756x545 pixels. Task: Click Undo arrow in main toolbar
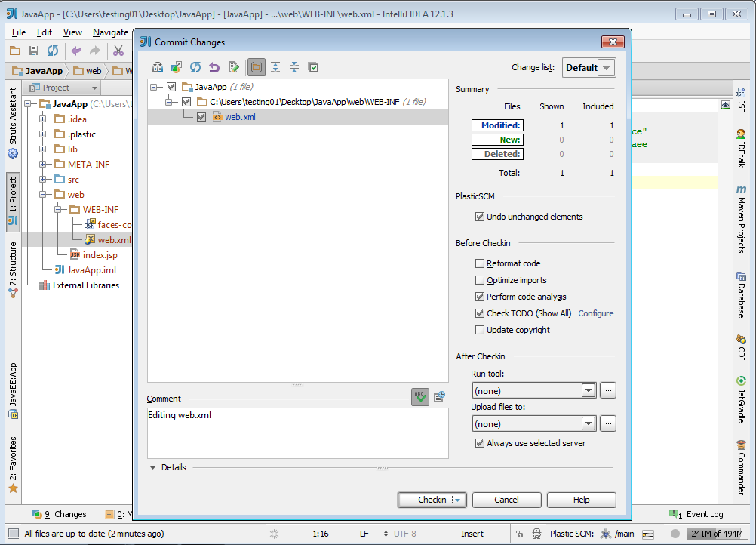pos(76,51)
